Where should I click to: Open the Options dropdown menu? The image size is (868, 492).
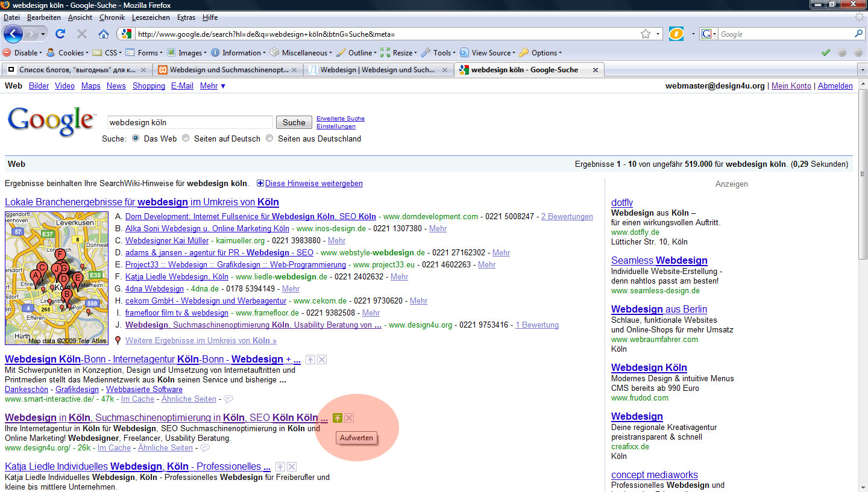(x=541, y=53)
